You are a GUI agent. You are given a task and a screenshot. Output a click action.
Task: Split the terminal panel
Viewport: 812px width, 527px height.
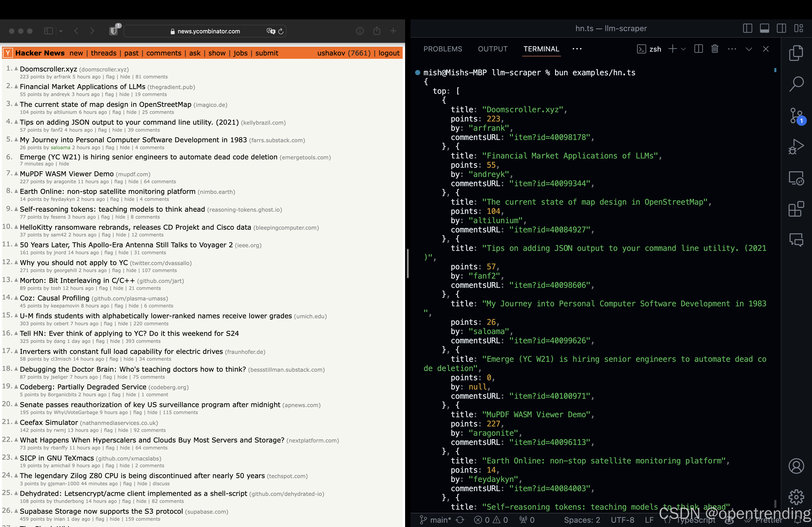click(x=698, y=49)
